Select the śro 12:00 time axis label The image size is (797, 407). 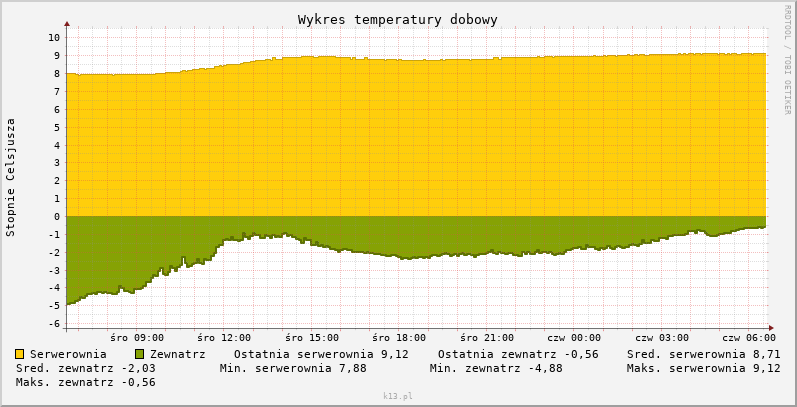pos(224,338)
